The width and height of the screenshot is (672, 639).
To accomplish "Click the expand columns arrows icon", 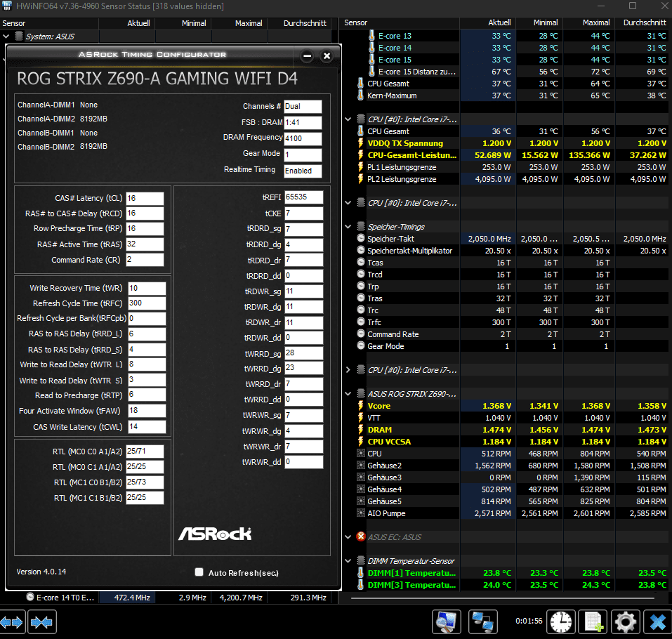I will pyautogui.click(x=13, y=622).
